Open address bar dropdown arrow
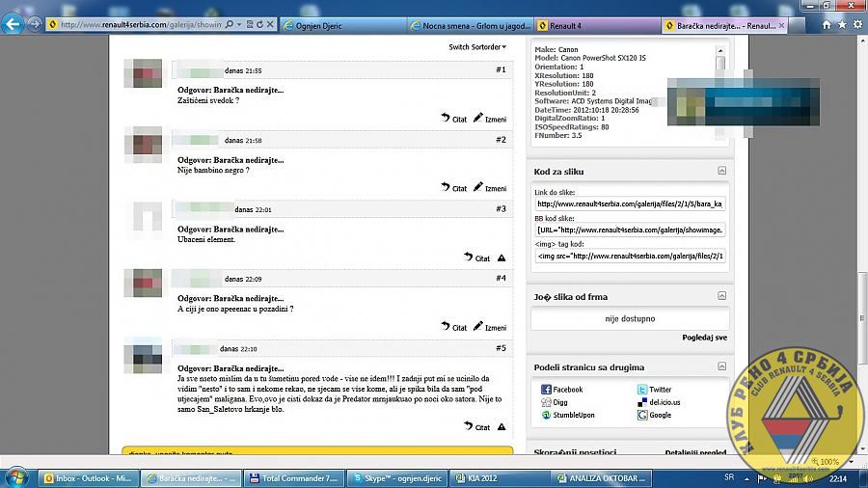868x488 pixels. point(239,24)
